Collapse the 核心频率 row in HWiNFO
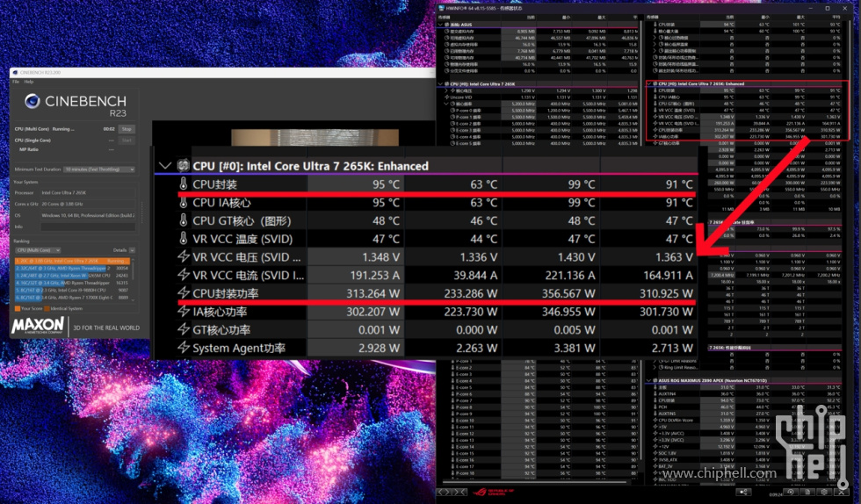Screen dimensions: 861x504 click(446, 104)
